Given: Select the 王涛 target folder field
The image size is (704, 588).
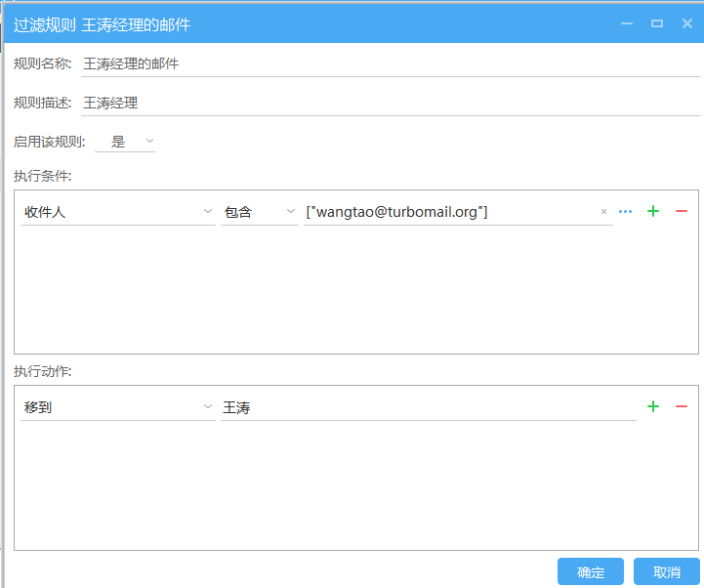Looking at the screenshot, I should [428, 407].
